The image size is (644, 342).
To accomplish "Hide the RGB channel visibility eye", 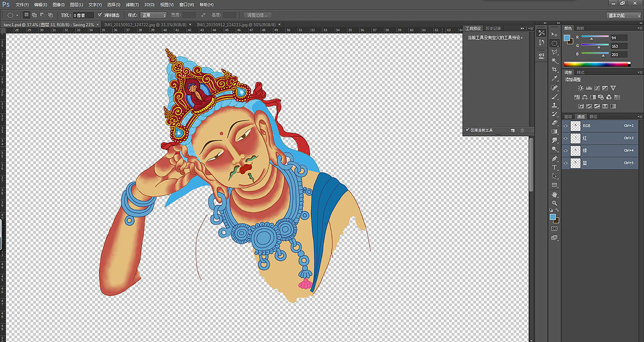I will [566, 126].
